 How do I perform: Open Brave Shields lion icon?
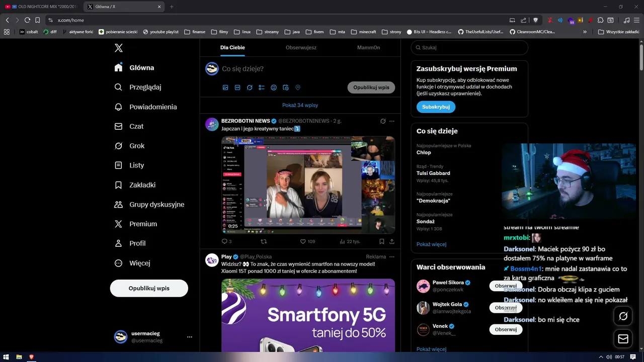[535, 20]
